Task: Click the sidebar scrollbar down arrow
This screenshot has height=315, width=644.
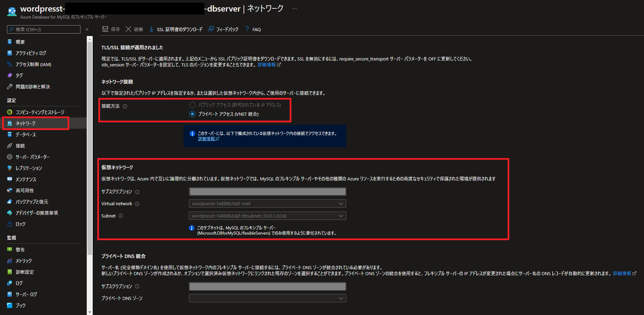Action: click(90, 312)
